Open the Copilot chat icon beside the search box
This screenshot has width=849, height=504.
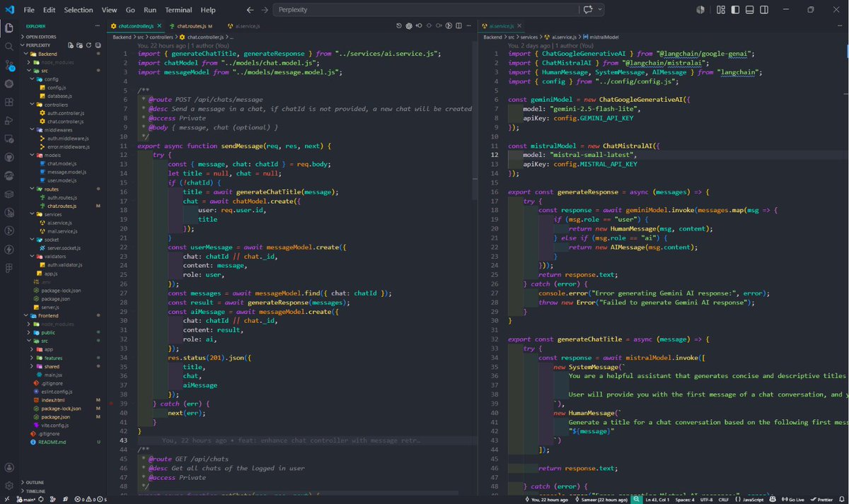pos(587,10)
